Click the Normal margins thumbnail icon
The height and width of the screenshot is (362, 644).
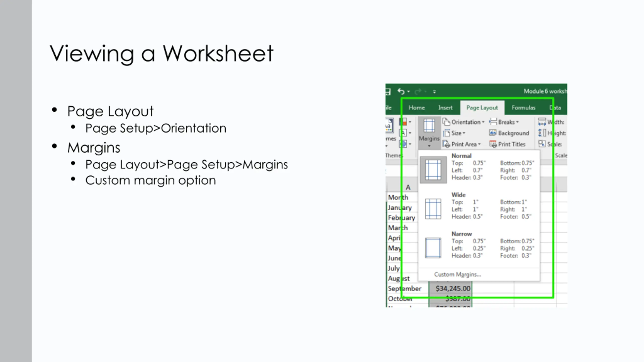(433, 170)
